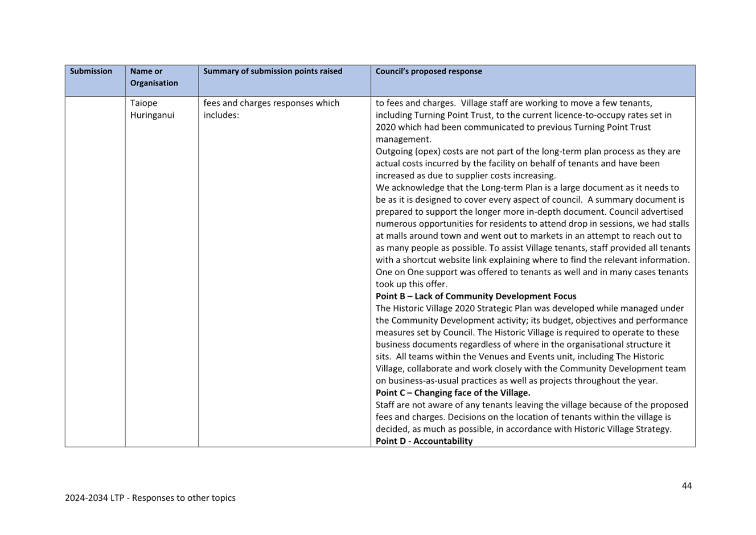Click the word 'management.' in response text
756x535 pixels.
404,139
